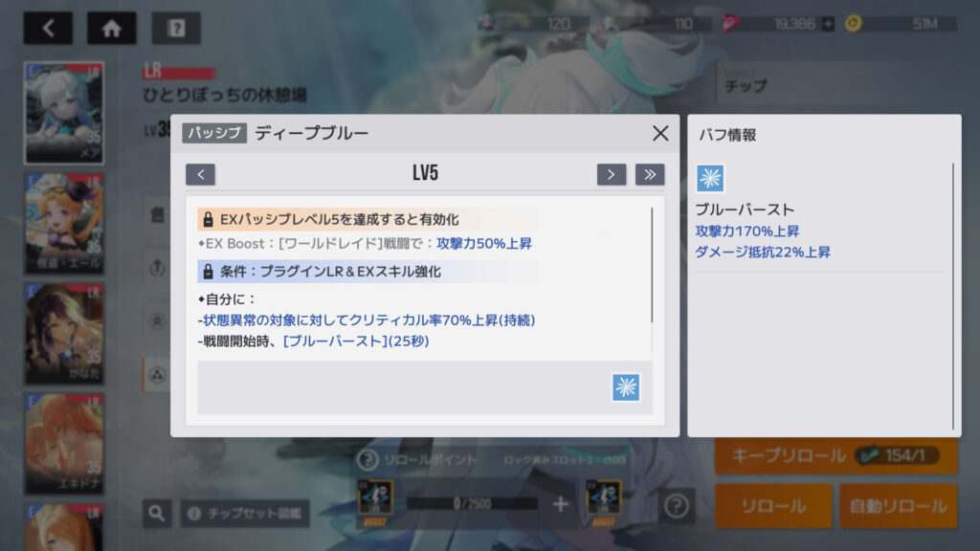The width and height of the screenshot is (980, 551).
Task: Advance to next skill level arrow
Action: (x=612, y=174)
